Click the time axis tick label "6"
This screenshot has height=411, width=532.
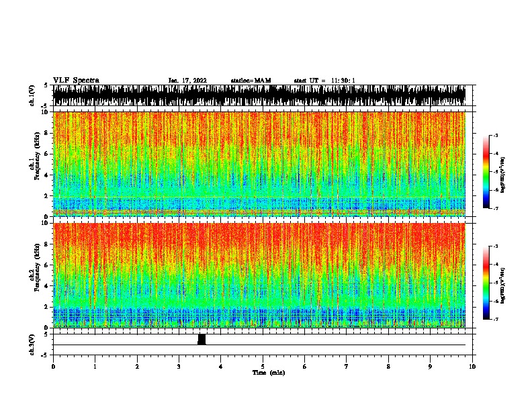305,367
